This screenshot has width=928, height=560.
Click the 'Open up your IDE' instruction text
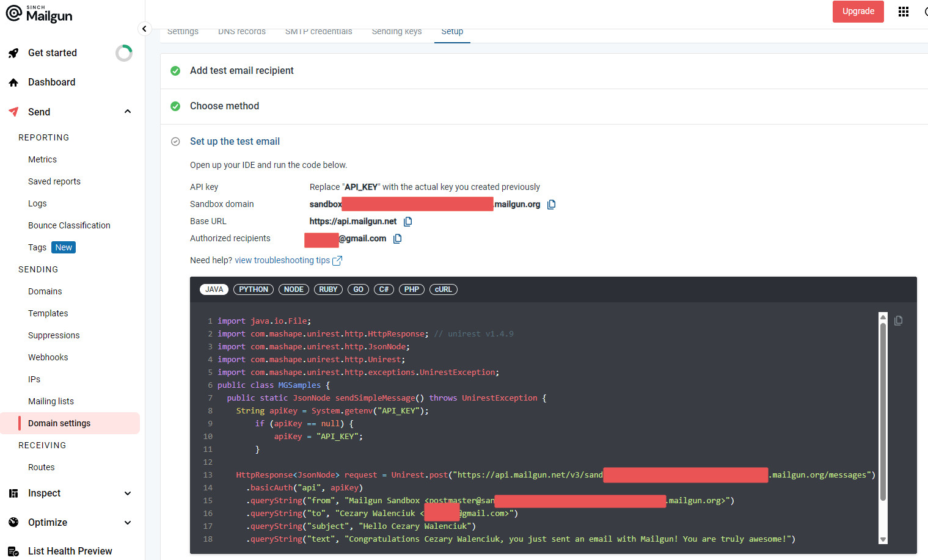pos(268,165)
